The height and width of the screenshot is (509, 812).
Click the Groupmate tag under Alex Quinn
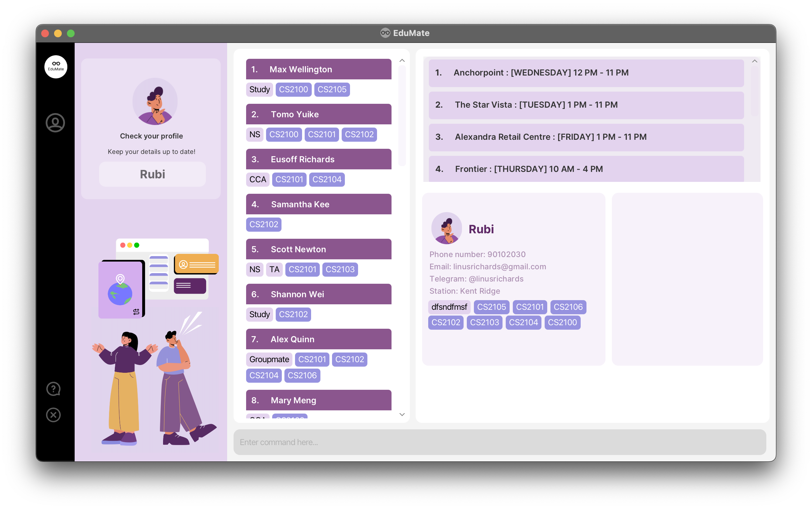click(x=269, y=359)
